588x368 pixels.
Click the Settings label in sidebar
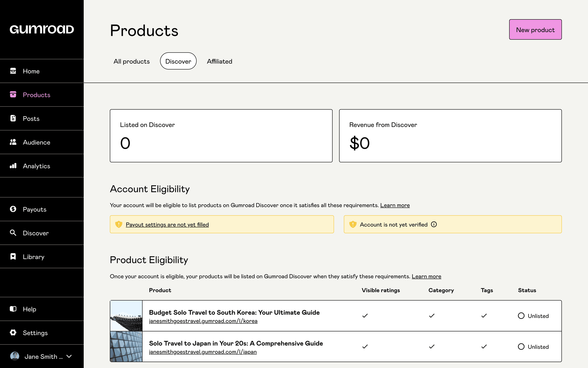35,333
